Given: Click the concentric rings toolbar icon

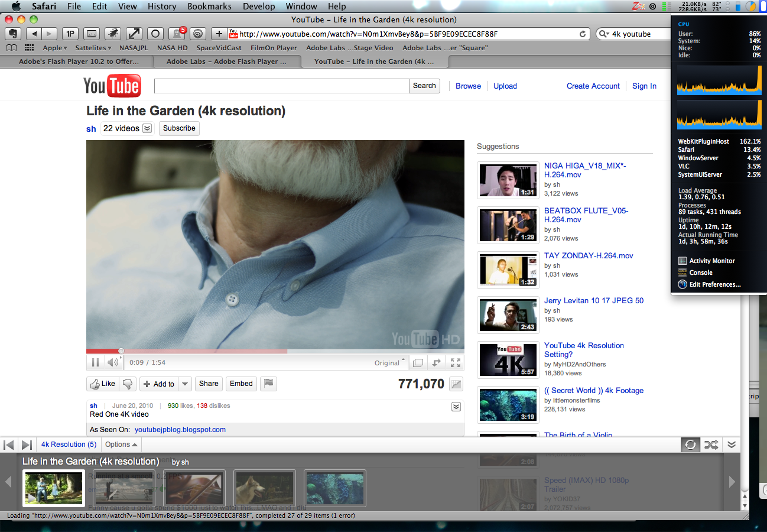Looking at the screenshot, I should [198, 34].
